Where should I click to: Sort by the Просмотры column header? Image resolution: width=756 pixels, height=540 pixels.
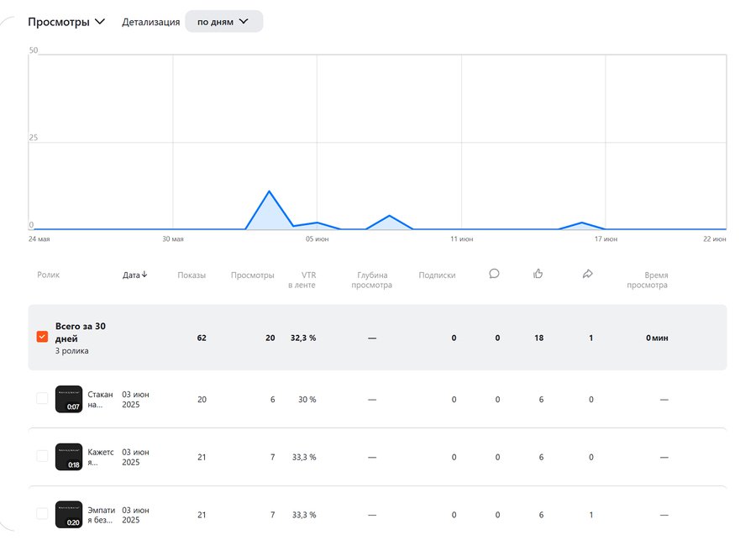click(252, 275)
